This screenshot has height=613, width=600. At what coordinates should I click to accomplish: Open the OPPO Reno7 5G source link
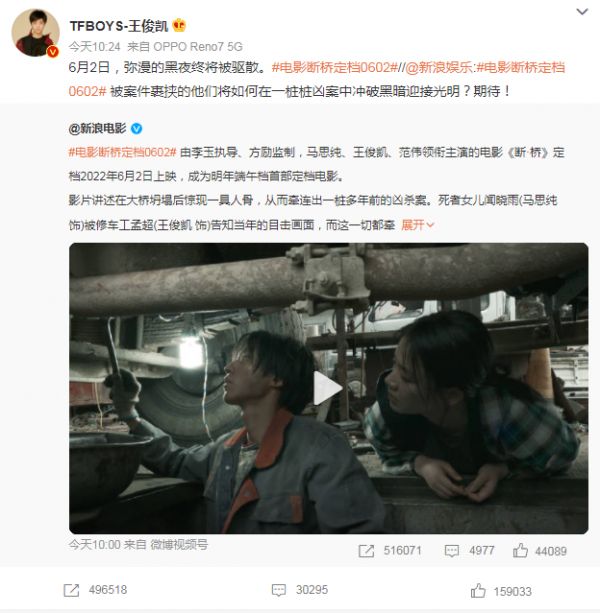click(198, 47)
